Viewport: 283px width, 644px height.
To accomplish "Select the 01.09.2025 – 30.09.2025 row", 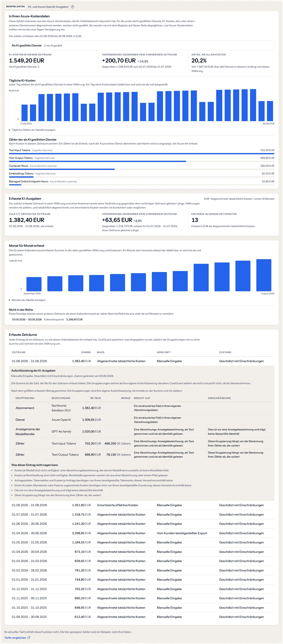I will coord(141,617).
